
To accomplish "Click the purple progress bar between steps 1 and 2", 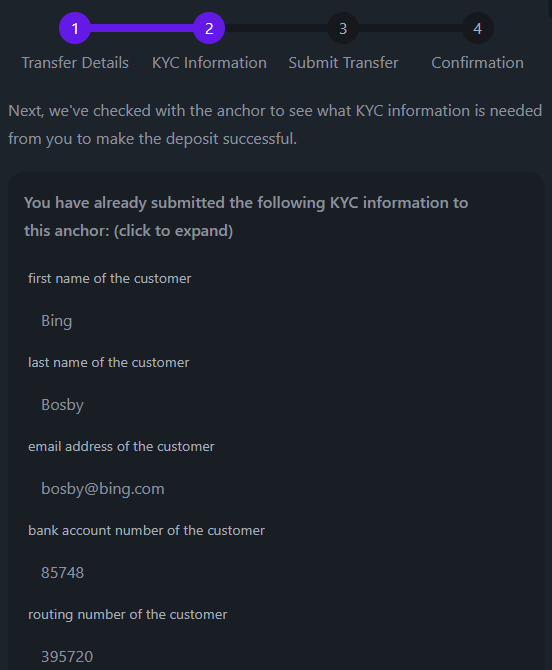I will click(142, 28).
